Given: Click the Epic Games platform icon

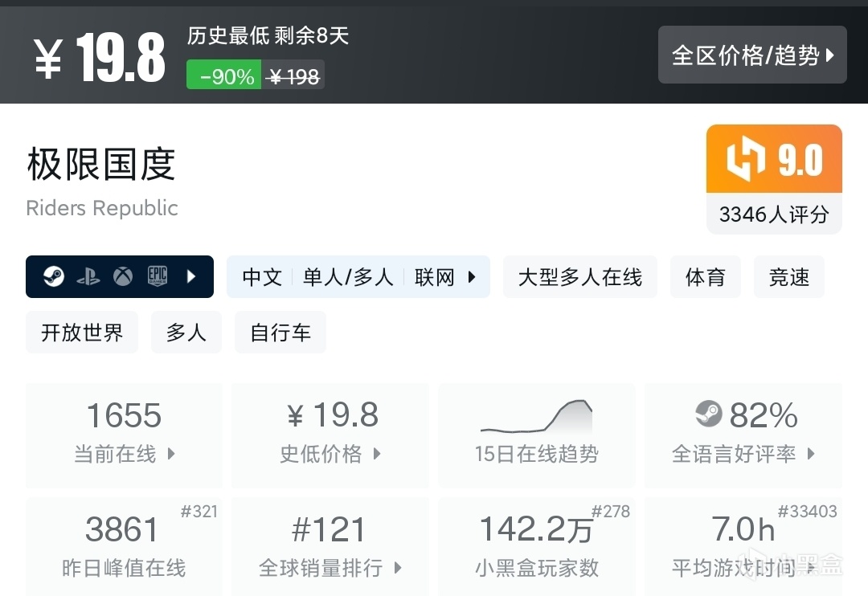Looking at the screenshot, I should click(157, 277).
